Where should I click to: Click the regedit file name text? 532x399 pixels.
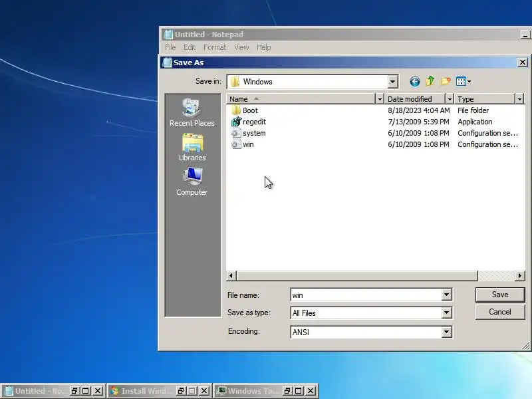[x=254, y=122]
